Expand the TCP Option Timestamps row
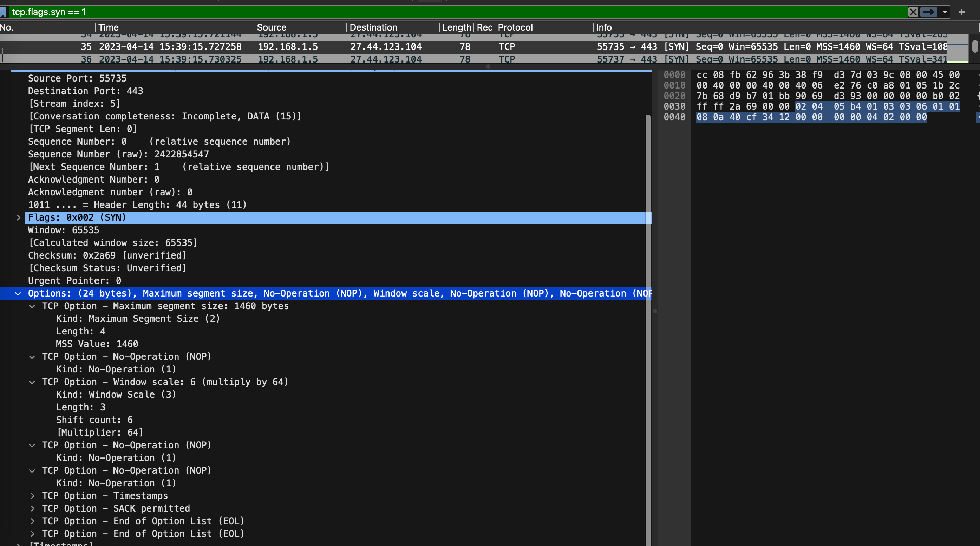This screenshot has height=546, width=980. 32,496
